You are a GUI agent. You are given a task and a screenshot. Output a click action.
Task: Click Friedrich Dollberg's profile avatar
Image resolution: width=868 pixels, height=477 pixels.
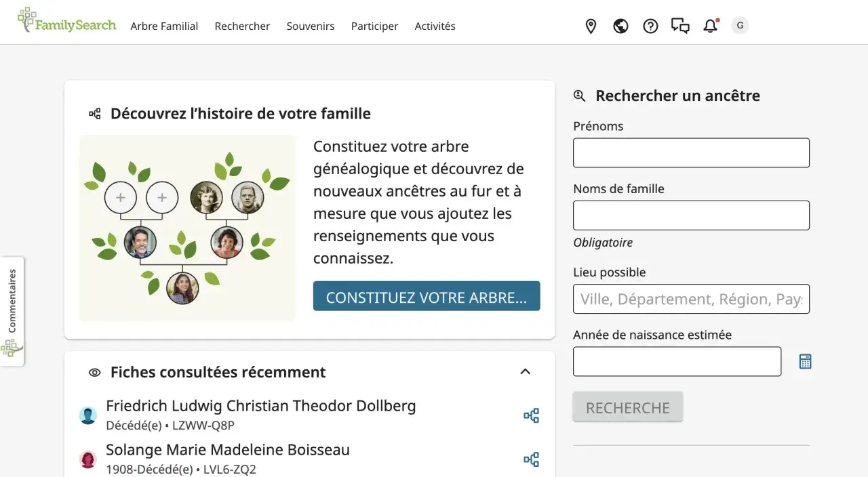coord(88,415)
